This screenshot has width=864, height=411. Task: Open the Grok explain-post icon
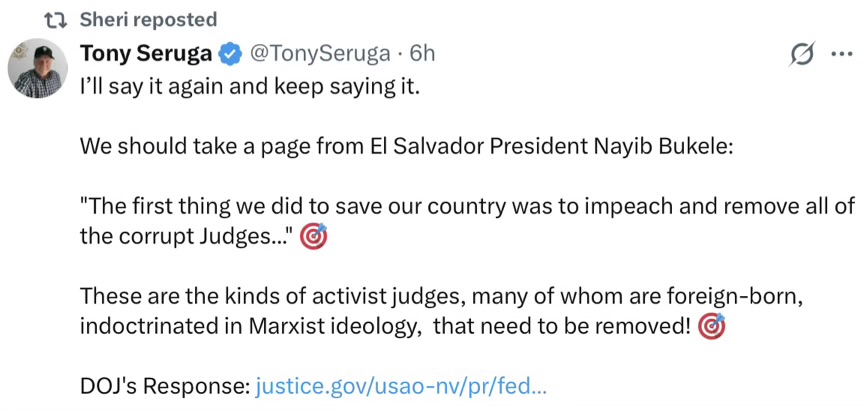(x=800, y=55)
